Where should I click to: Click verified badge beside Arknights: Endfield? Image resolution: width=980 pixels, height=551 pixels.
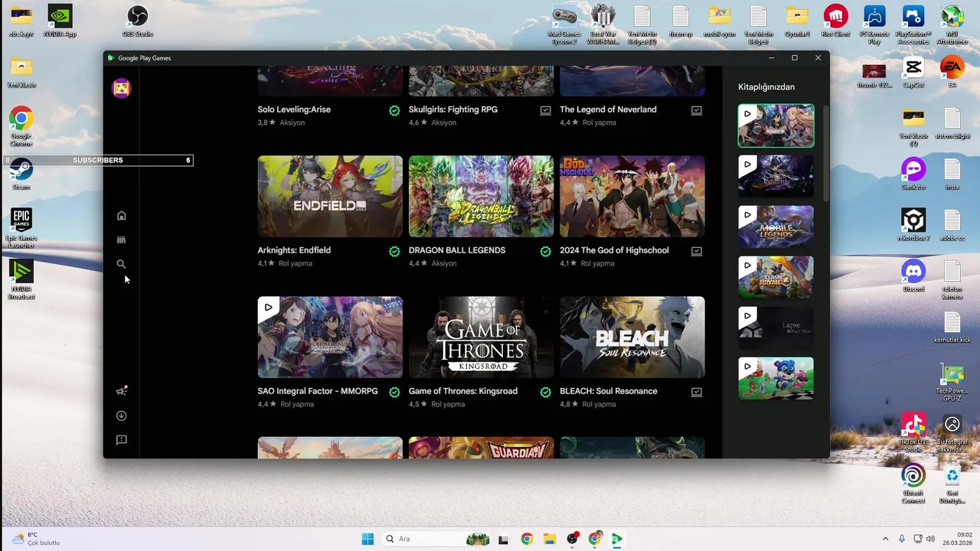(394, 251)
